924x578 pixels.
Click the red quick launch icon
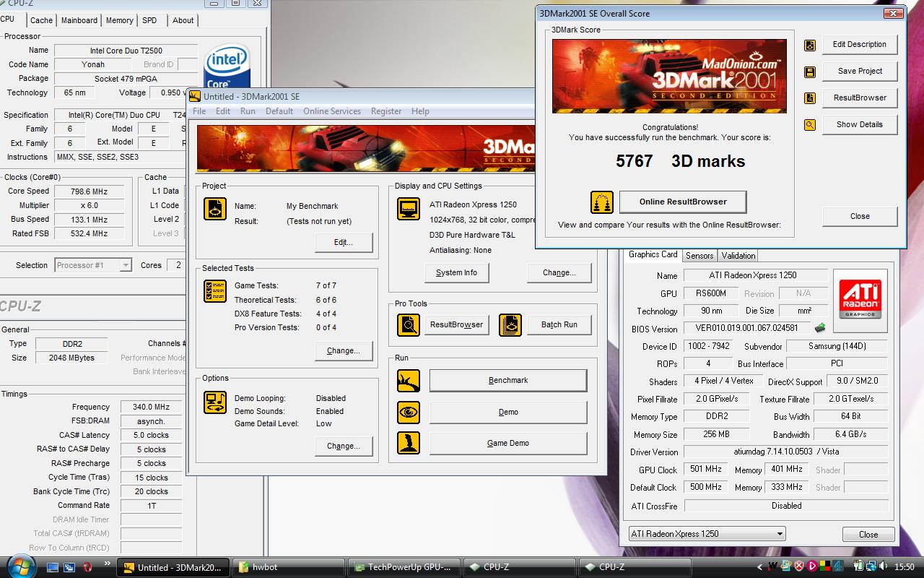(87, 567)
